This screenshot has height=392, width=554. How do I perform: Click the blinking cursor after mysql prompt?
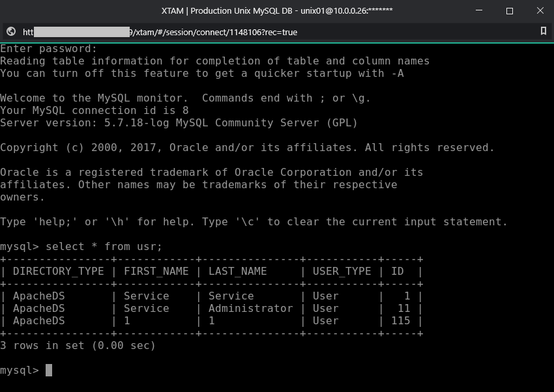[48, 370]
